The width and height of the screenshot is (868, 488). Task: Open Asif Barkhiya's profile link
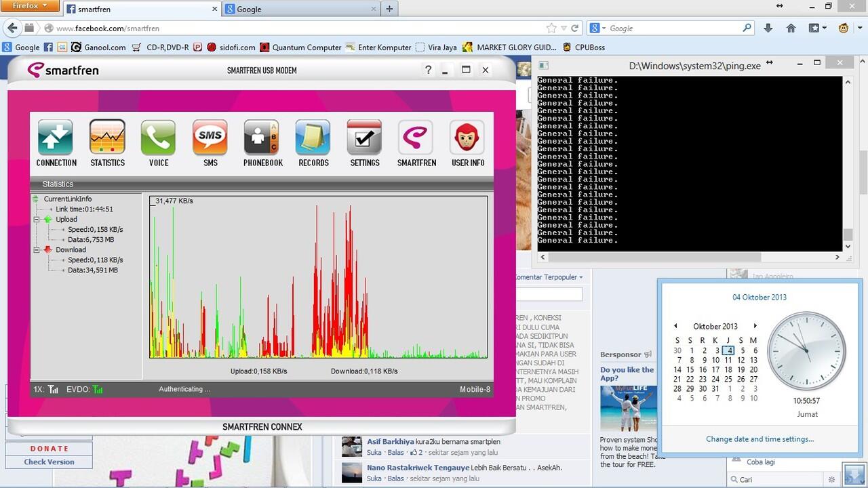point(391,441)
